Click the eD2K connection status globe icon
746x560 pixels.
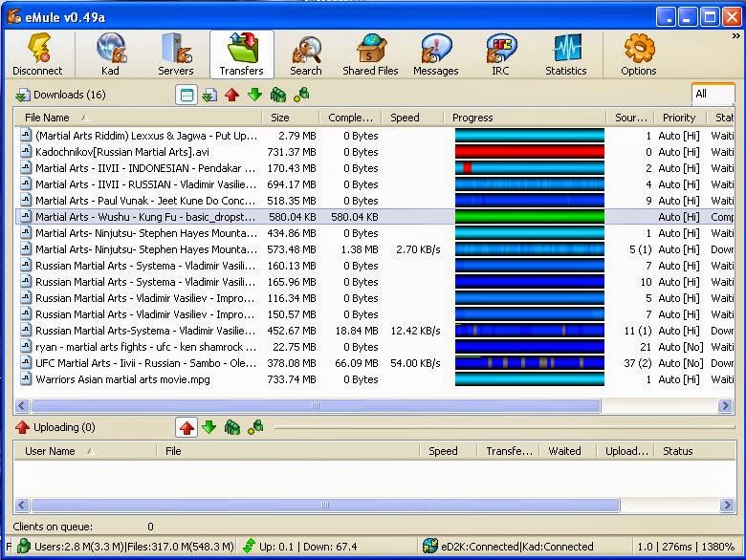pyautogui.click(x=429, y=547)
